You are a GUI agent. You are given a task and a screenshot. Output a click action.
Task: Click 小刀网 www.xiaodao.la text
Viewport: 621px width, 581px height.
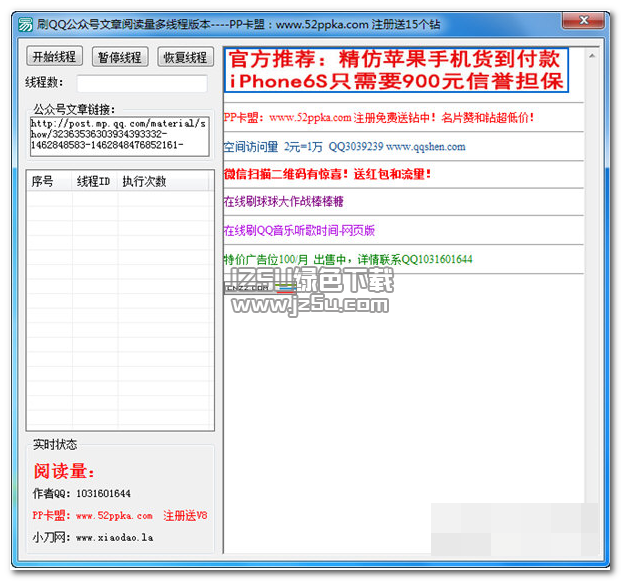[x=93, y=537]
